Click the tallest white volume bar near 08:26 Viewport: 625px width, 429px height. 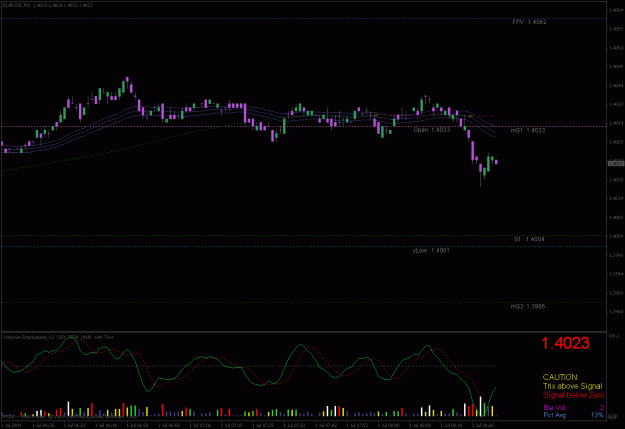pos(481,406)
